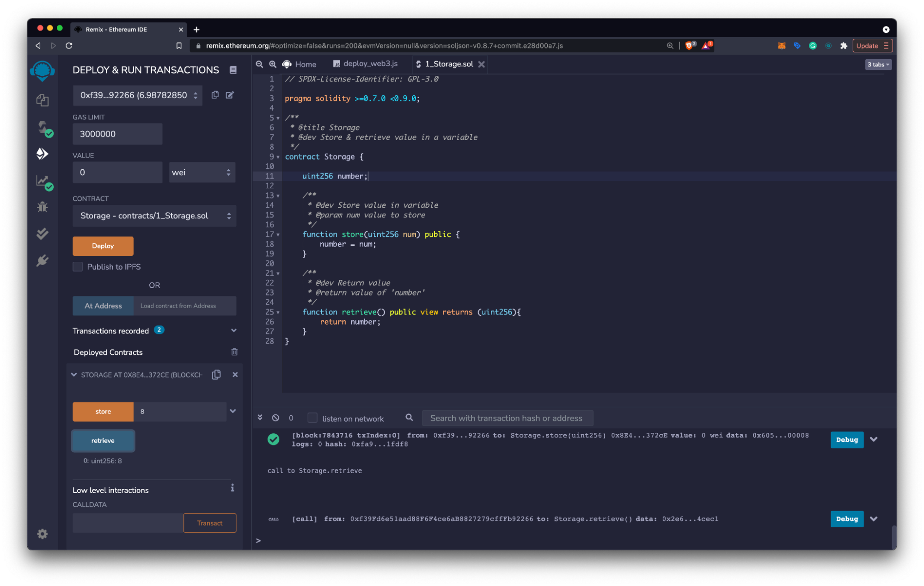This screenshot has height=586, width=924.
Task: Drag the Gas Limit value slider
Action: (x=118, y=133)
